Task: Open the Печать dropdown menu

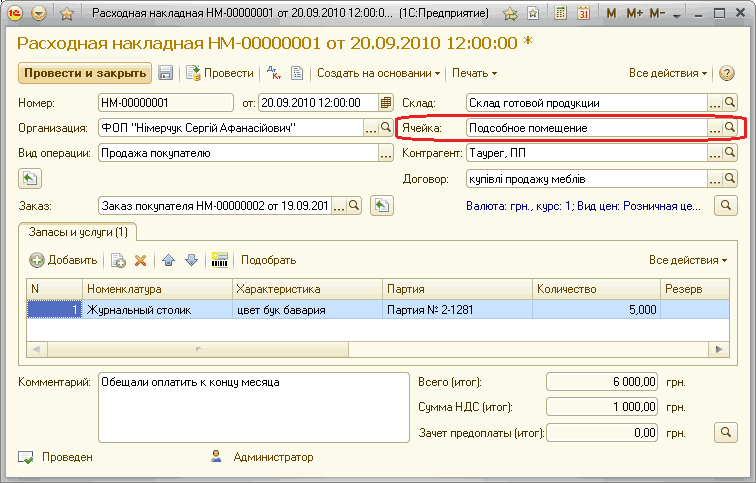Action: [474, 73]
